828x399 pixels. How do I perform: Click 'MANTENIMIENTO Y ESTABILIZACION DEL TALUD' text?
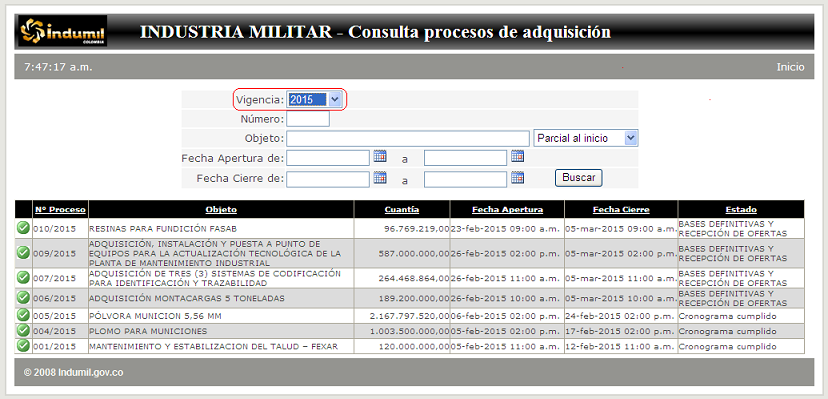coord(194,346)
